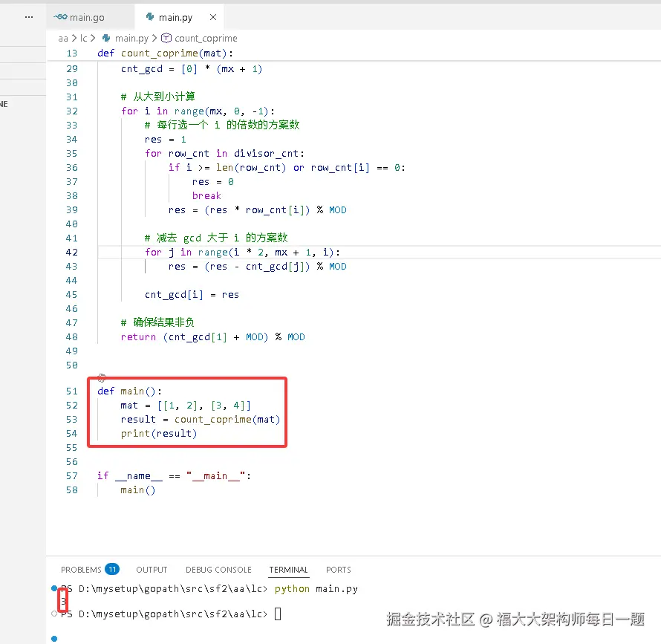Click 'print(result)' on line 54
The width and height of the screenshot is (661, 644).
(158, 434)
